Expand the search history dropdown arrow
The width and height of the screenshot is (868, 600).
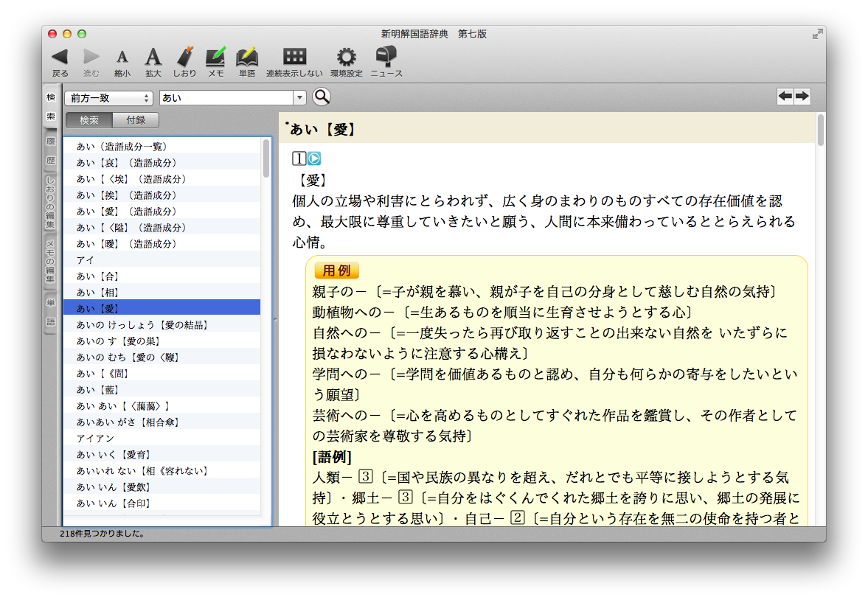click(x=299, y=98)
